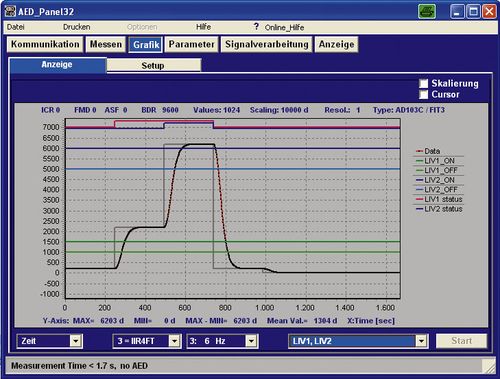Click the 'X:Time [sec]' axis label
This screenshot has height=379, width=500.
[371, 321]
